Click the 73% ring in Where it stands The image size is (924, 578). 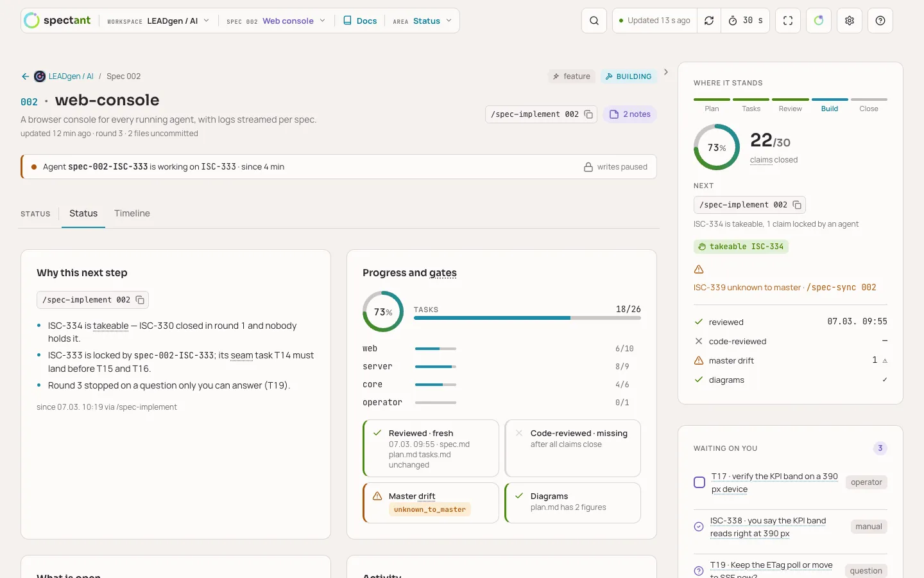pyautogui.click(x=717, y=147)
